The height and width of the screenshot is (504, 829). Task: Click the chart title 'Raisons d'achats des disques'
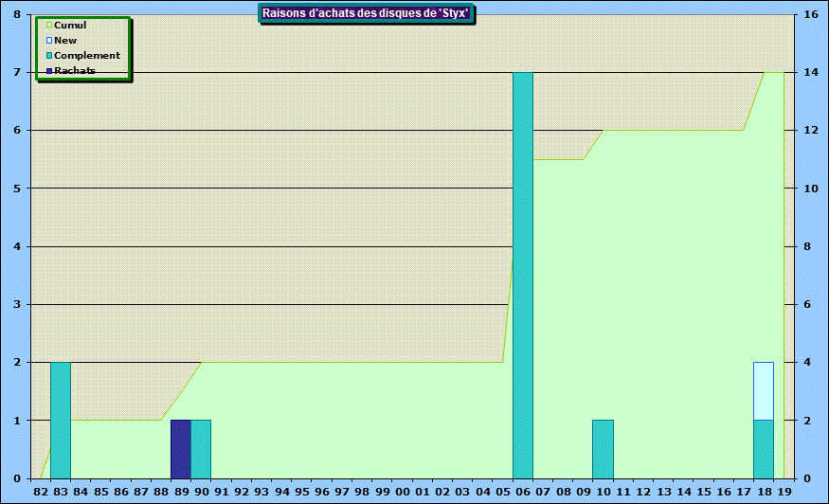point(366,13)
